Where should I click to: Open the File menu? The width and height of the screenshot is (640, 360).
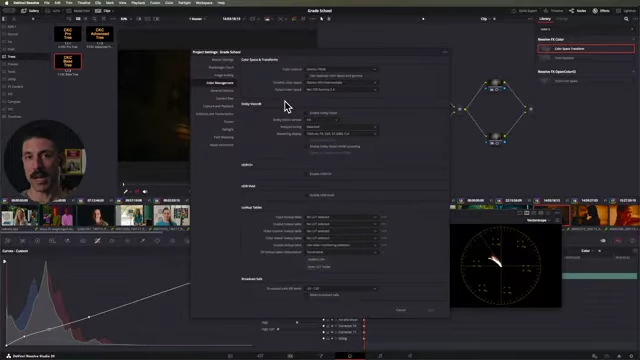47,2
